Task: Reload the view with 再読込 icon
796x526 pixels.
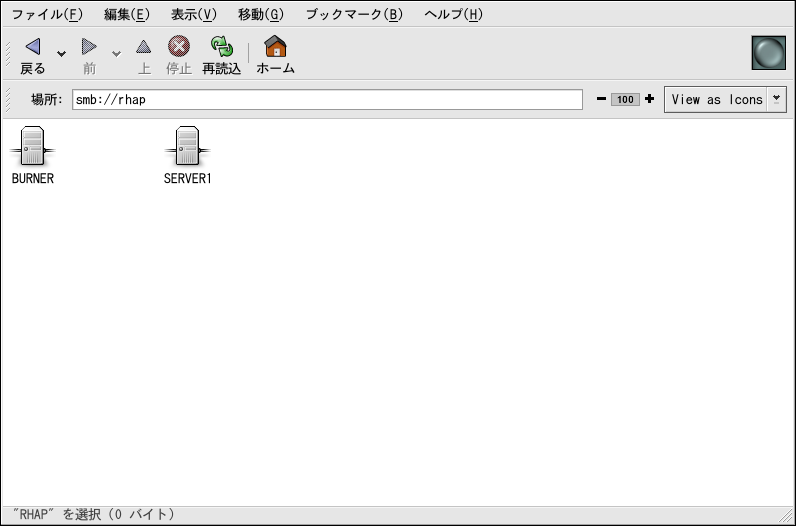Action: [221, 47]
